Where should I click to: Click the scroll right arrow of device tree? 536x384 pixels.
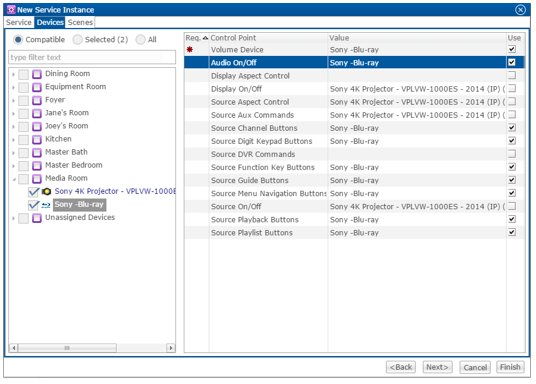pyautogui.click(x=171, y=348)
